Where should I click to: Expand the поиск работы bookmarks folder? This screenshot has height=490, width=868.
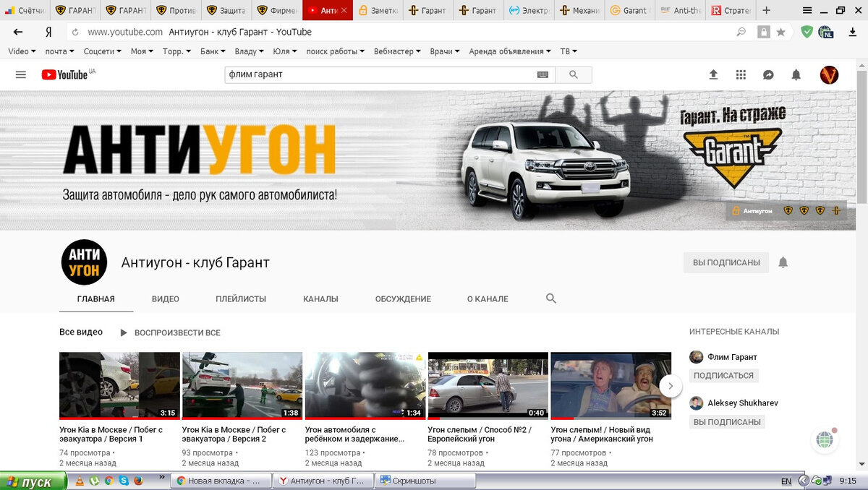pyautogui.click(x=336, y=51)
